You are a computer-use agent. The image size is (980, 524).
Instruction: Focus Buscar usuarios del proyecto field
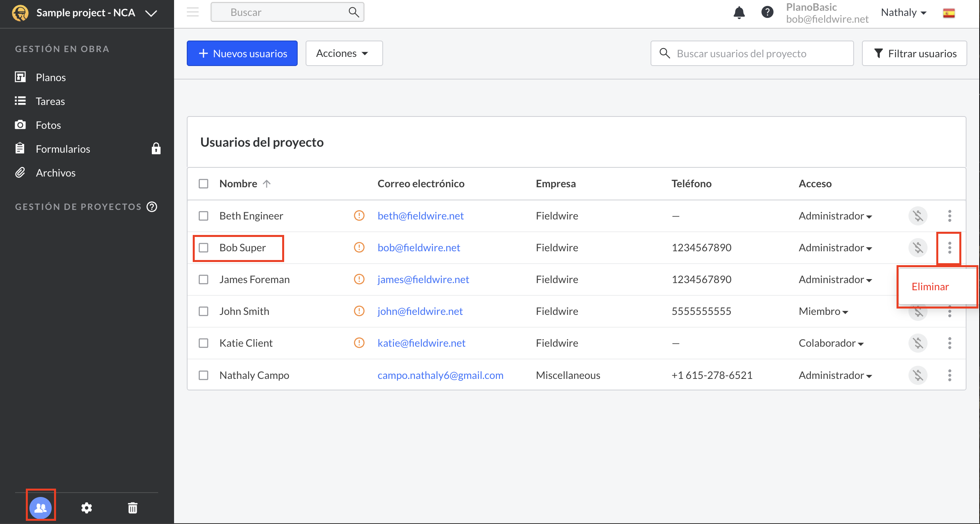point(752,53)
